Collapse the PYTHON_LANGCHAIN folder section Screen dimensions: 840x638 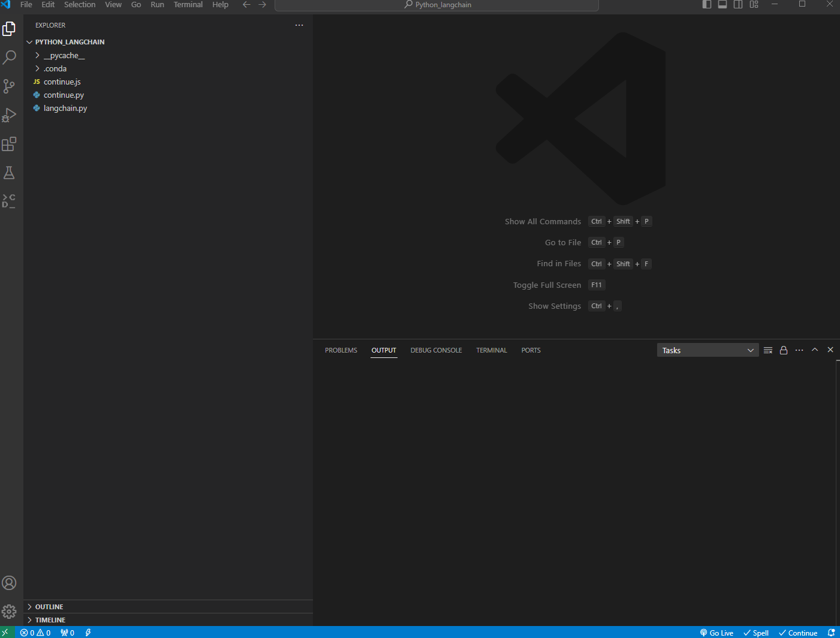[168, 42]
